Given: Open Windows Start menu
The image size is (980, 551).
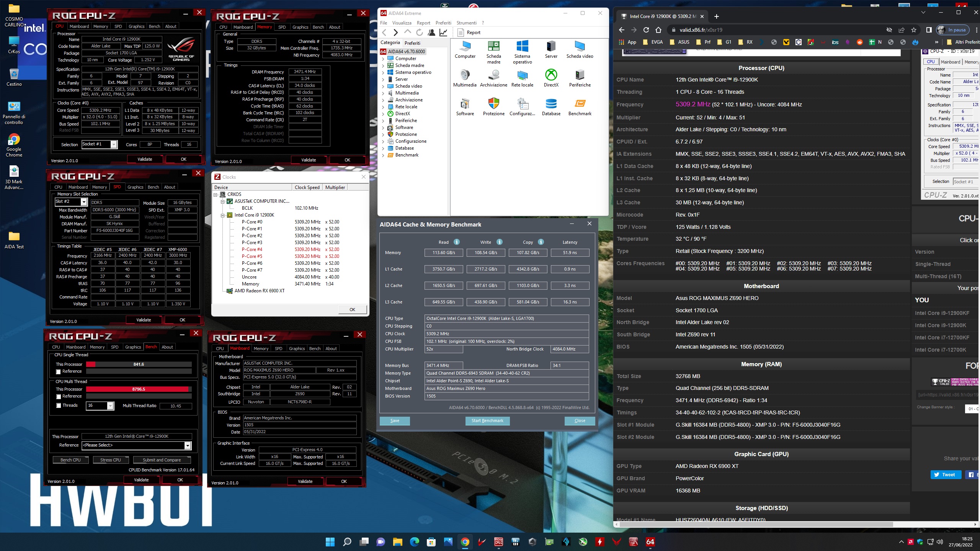Looking at the screenshot, I should click(x=330, y=542).
